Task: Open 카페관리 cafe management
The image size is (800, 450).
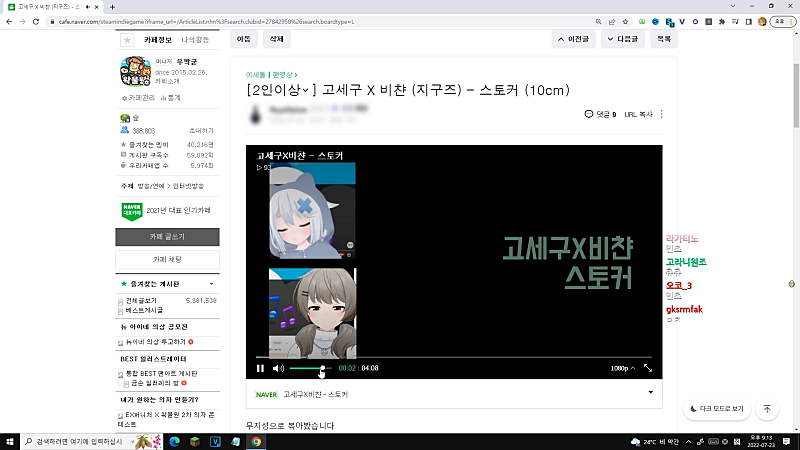Action: [x=138, y=97]
